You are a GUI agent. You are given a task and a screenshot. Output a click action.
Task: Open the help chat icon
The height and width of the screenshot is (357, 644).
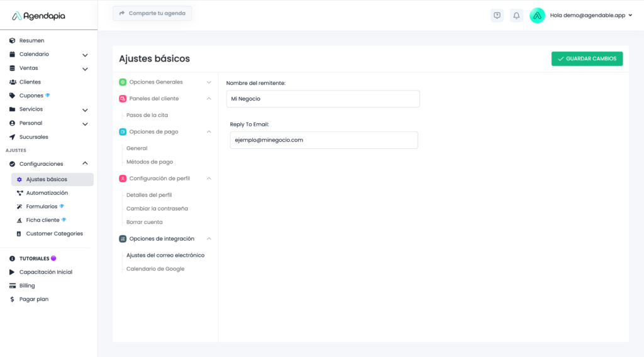pos(497,16)
